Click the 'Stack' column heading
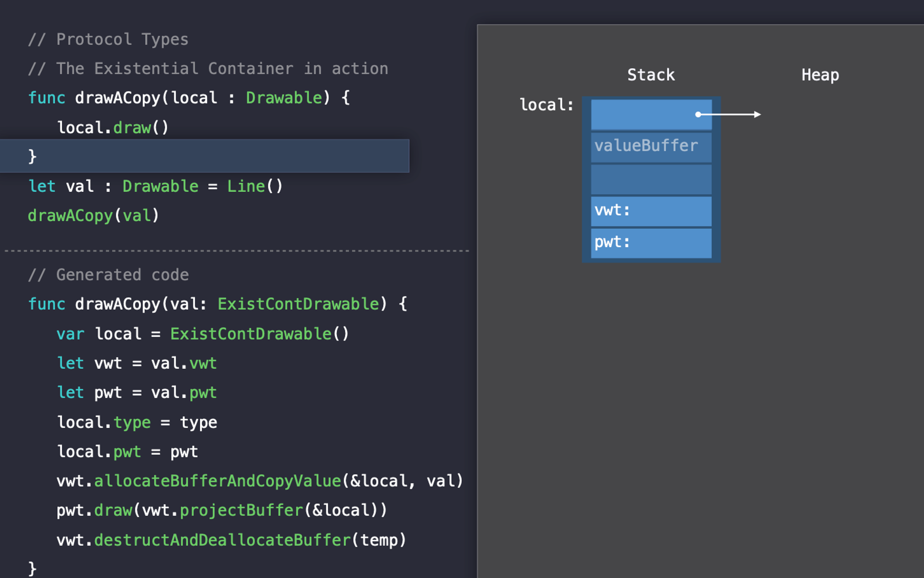 [x=651, y=75]
